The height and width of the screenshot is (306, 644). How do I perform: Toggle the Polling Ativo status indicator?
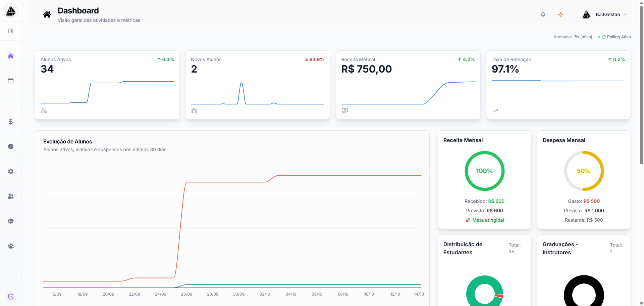[616, 37]
